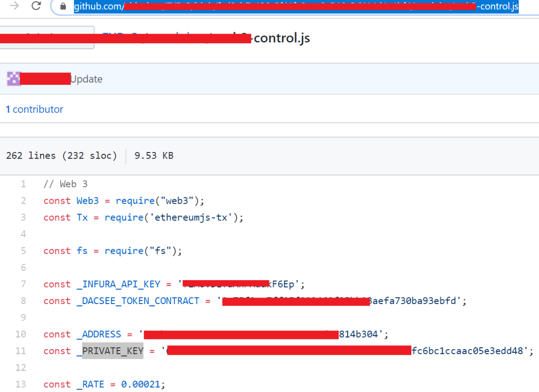Select the highlighted _PRIVATE_KEY text on line 11

pyautogui.click(x=112, y=351)
